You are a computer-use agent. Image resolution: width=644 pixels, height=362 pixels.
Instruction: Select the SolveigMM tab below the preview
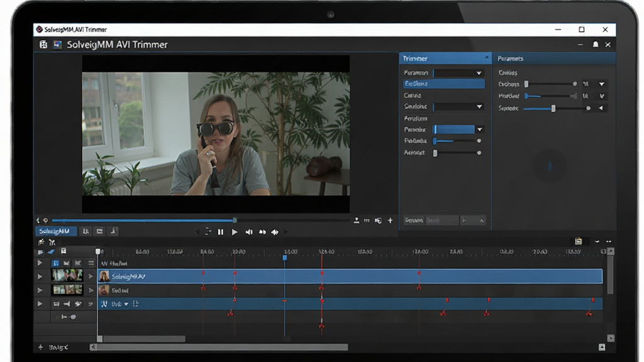55,231
